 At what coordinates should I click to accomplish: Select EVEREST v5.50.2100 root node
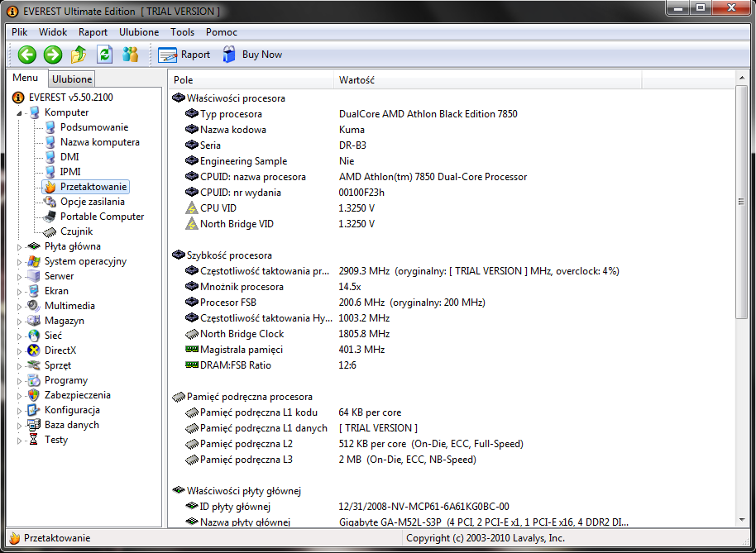(x=70, y=98)
